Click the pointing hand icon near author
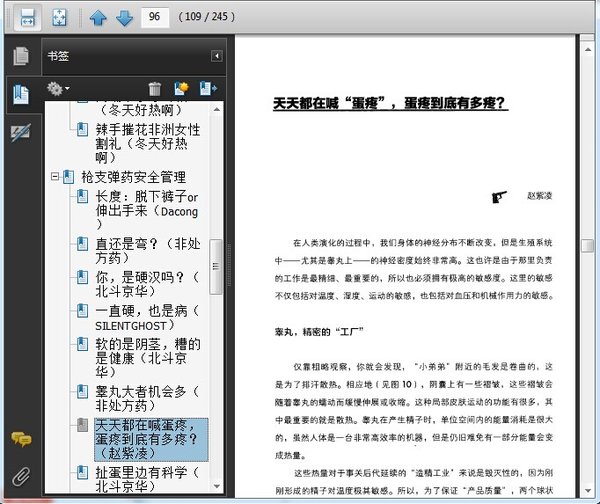Image resolution: width=600 pixels, height=504 pixels. click(x=499, y=197)
